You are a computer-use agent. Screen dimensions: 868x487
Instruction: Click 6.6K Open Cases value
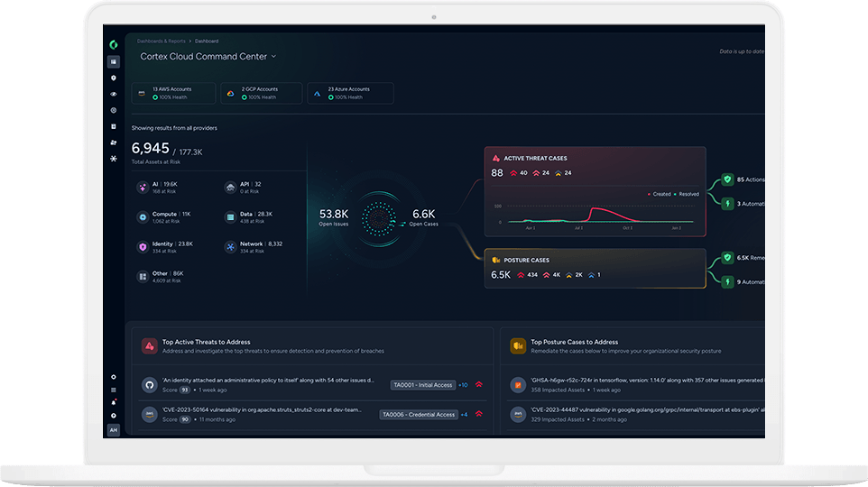[423, 214]
